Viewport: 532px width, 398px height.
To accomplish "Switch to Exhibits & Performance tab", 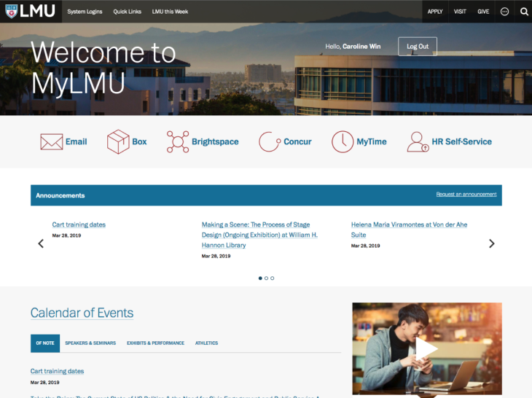I will pyautogui.click(x=156, y=343).
